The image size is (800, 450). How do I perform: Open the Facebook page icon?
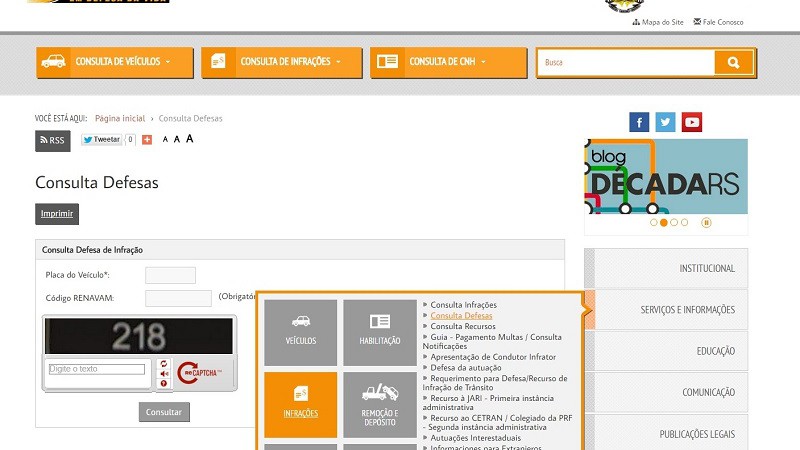tap(639, 122)
